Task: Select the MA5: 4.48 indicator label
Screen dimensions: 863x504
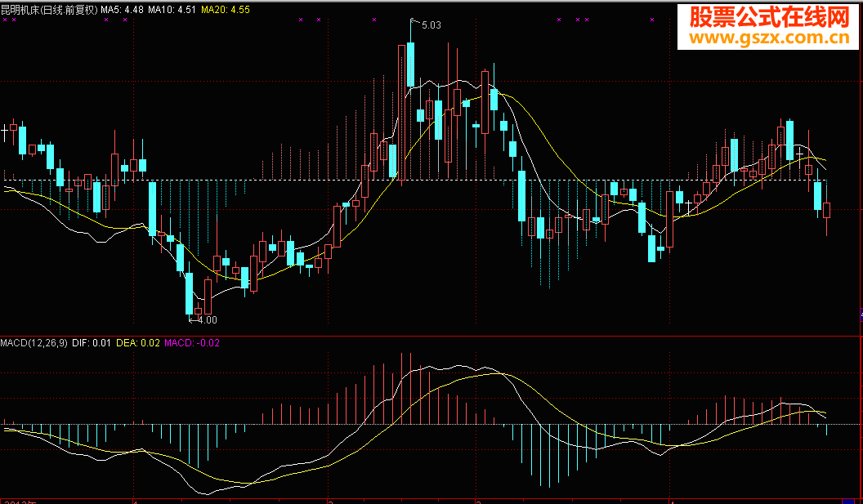Action: tap(123, 9)
